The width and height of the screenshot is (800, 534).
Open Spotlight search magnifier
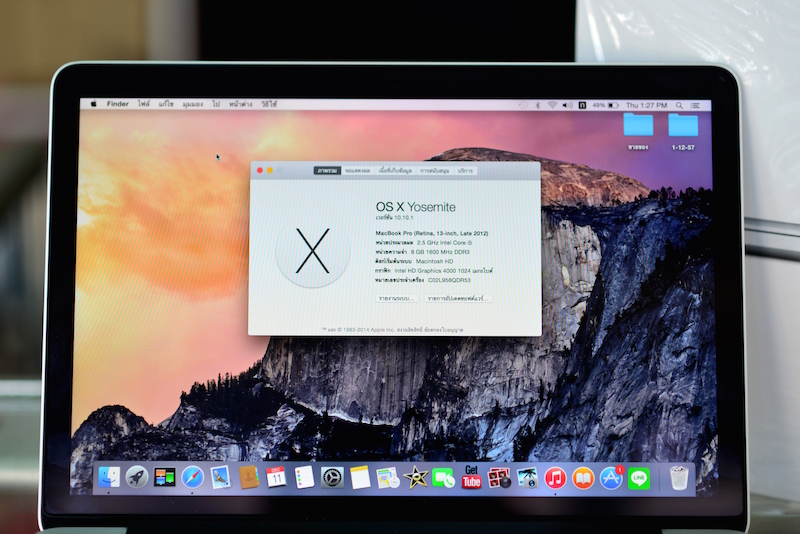point(680,105)
